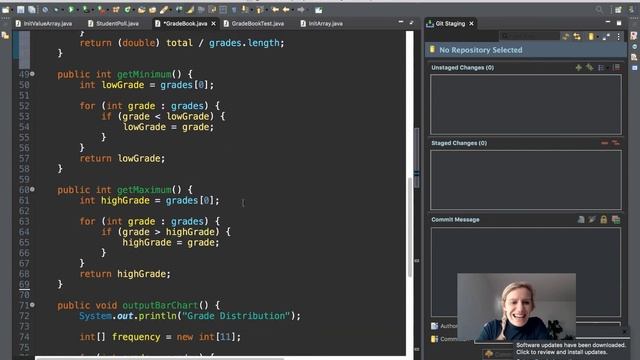640x360 pixels.
Task: Click line number 69 in the gutter
Action: point(24,284)
